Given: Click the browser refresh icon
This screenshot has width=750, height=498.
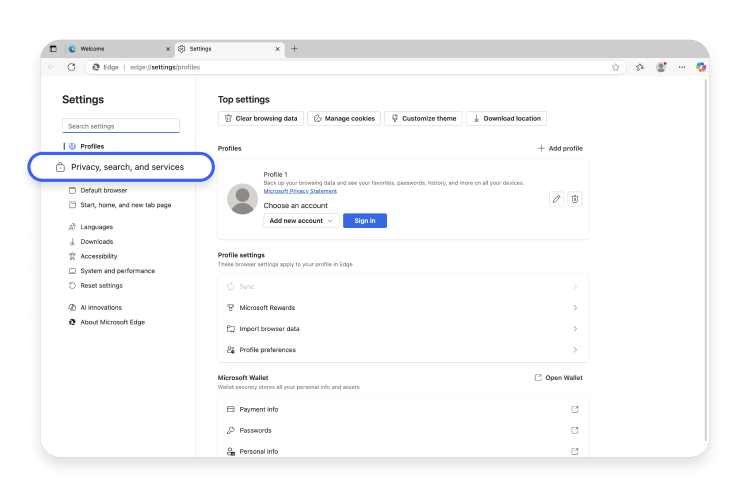Looking at the screenshot, I should 71,67.
